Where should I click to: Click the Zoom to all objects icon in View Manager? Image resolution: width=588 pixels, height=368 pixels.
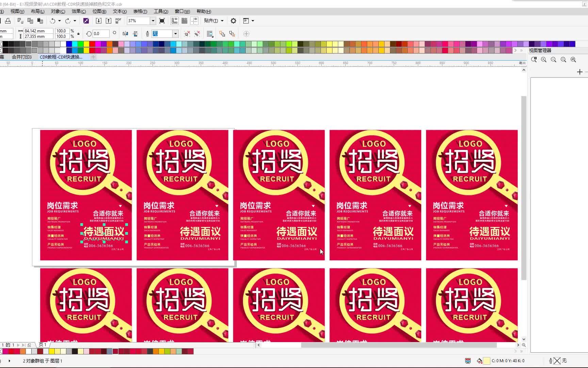click(573, 60)
